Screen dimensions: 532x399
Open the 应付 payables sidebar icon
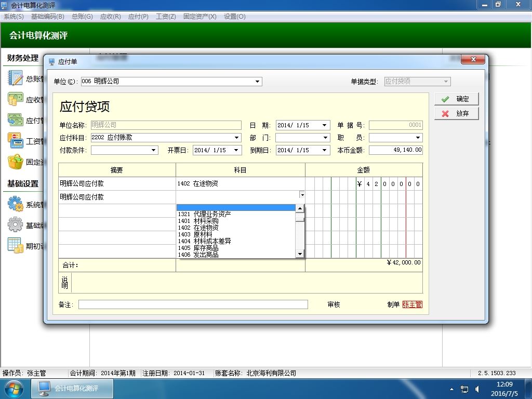pyautogui.click(x=15, y=120)
